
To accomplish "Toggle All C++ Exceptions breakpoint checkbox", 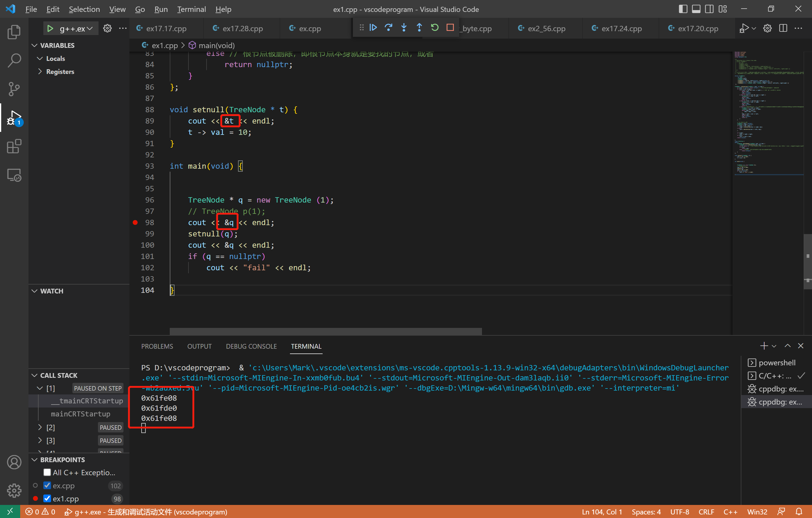I will (x=47, y=473).
